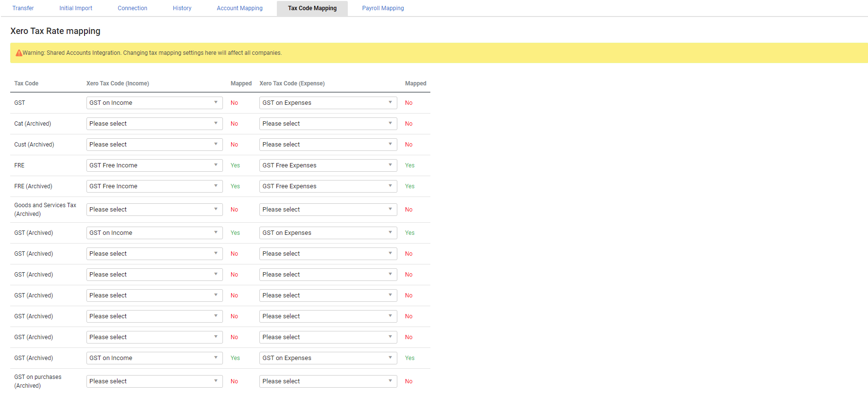This screenshot has width=868, height=394.
Task: Open income dropdown for GST on purchases
Action: (154, 381)
